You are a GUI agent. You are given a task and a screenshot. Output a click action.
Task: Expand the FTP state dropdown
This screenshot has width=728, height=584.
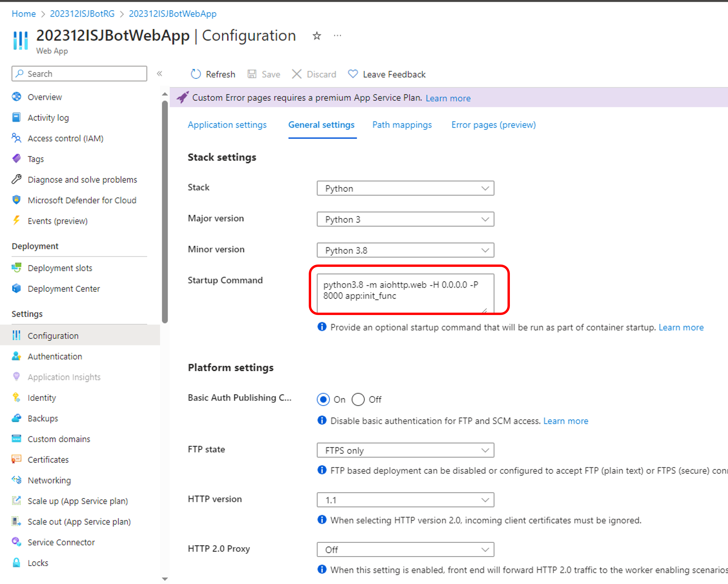pos(405,450)
